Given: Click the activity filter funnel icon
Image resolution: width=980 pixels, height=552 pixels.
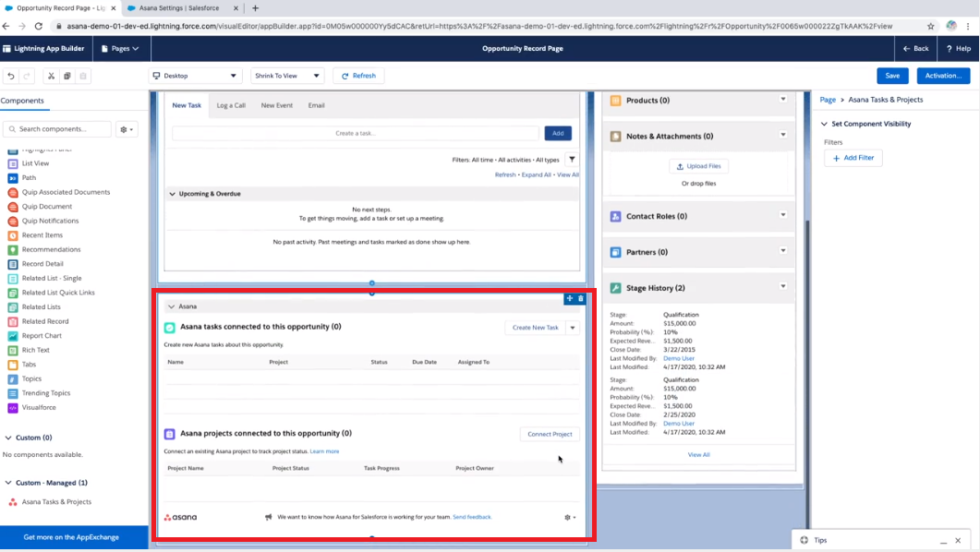Looking at the screenshot, I should 572,159.
